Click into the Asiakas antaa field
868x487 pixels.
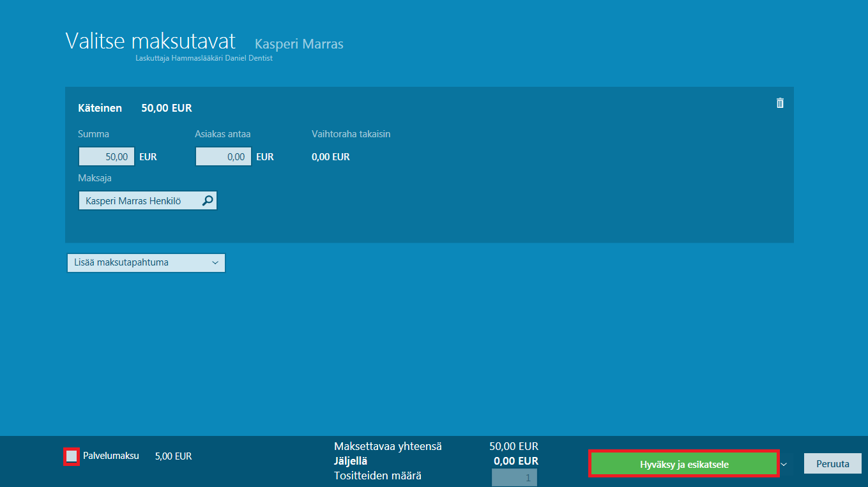[223, 156]
